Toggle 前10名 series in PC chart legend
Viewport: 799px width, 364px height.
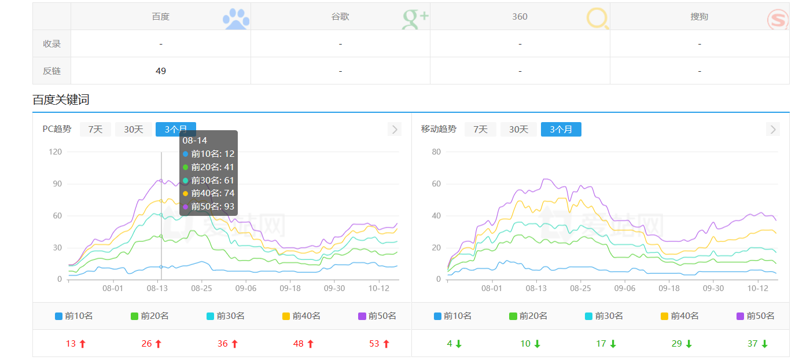tap(74, 316)
